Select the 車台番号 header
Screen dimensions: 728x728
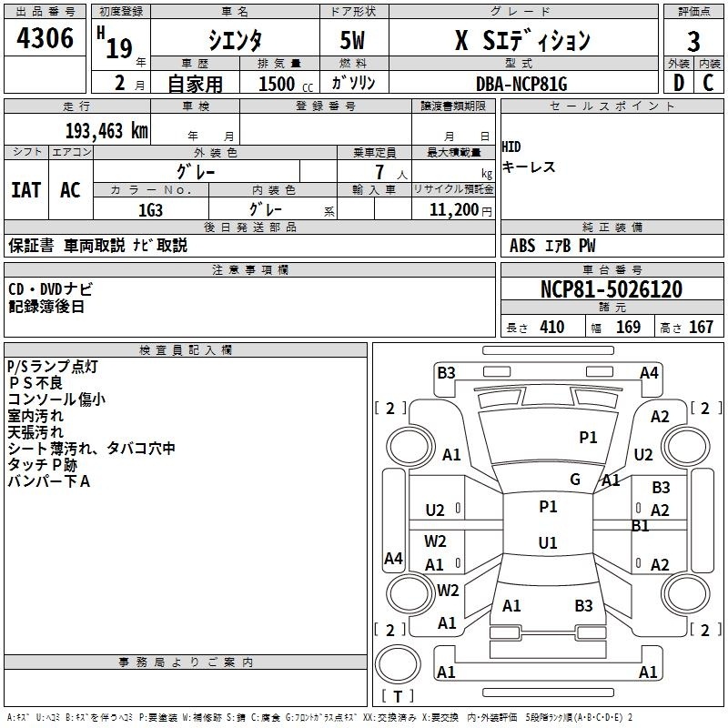click(612, 270)
